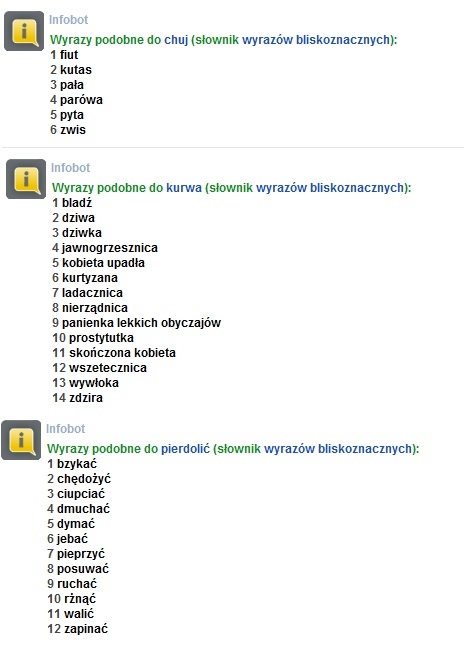464x647 pixels.
Task: Click 'Wyrazy podobne do' text in the second heading
Action: coord(107,188)
